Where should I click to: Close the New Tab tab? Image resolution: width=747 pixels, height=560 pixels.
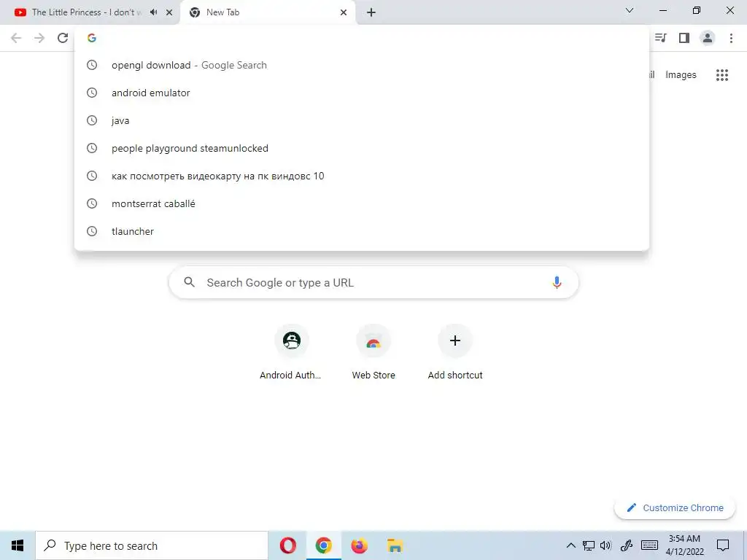click(x=344, y=12)
